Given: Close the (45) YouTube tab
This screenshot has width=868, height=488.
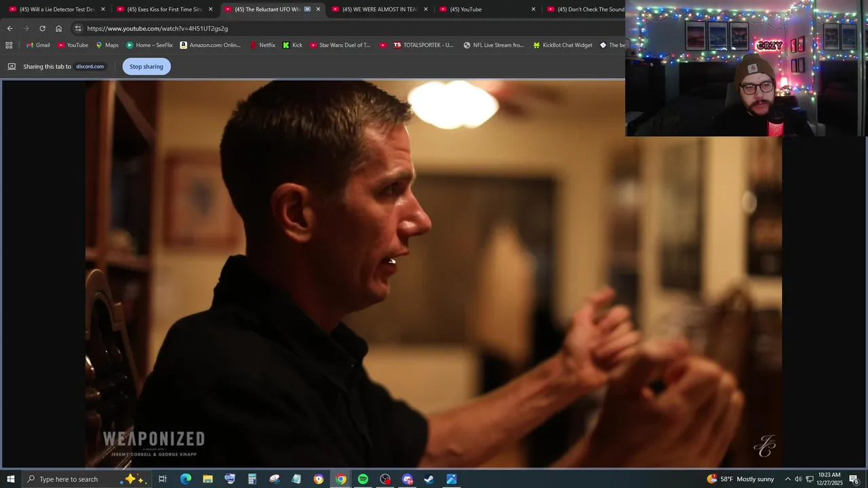Looking at the screenshot, I should 533,9.
